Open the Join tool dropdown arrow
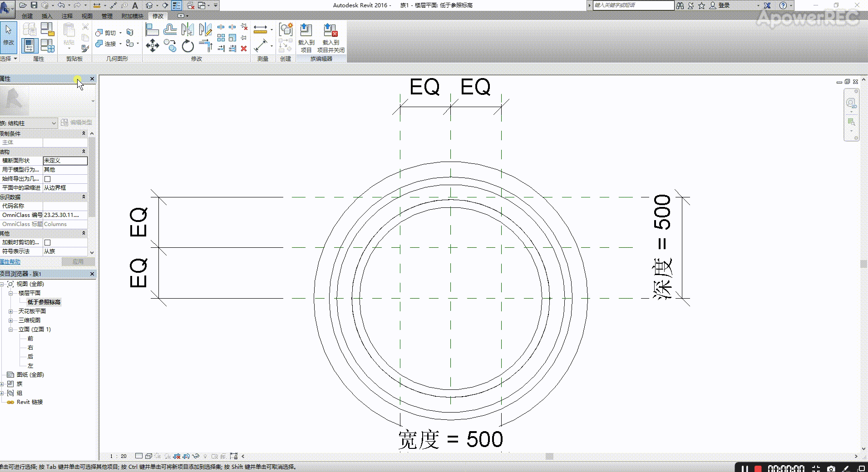The image size is (868, 472). point(120,44)
